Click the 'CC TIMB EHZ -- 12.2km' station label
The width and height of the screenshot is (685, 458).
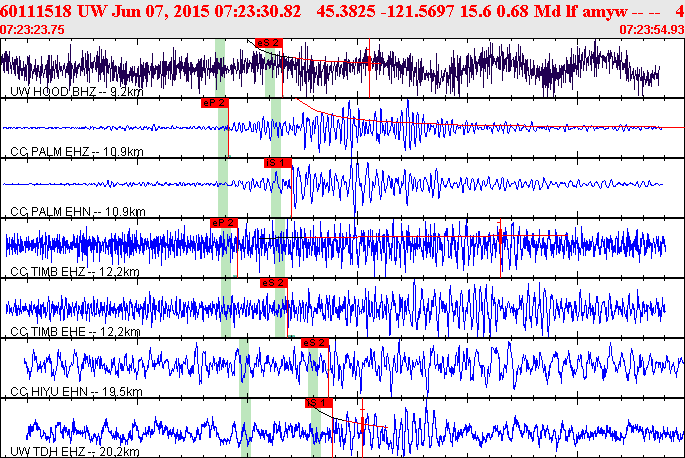coord(75,271)
